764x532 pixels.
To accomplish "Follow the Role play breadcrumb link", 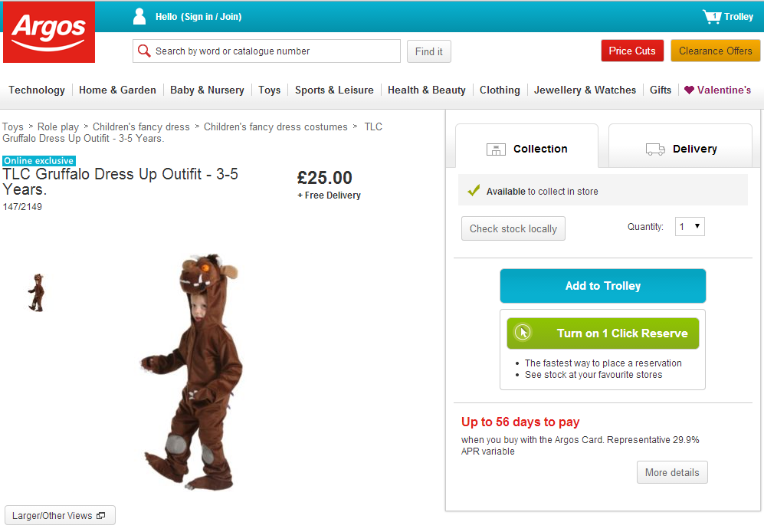I will (x=58, y=127).
